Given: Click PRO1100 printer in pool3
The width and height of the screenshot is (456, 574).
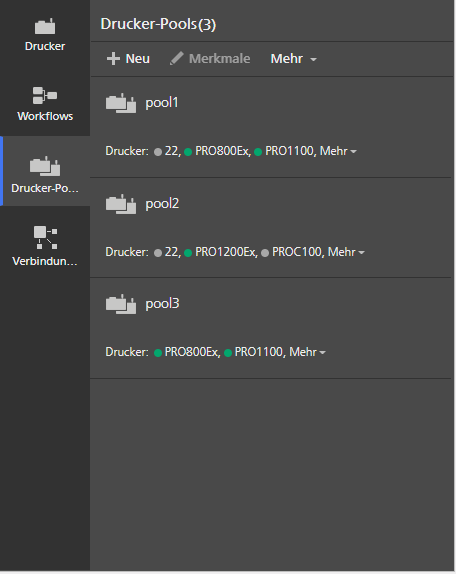Looking at the screenshot, I should [258, 352].
